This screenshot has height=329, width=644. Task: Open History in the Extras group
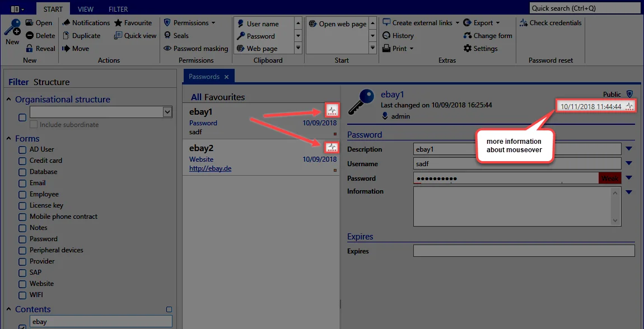[x=398, y=36]
